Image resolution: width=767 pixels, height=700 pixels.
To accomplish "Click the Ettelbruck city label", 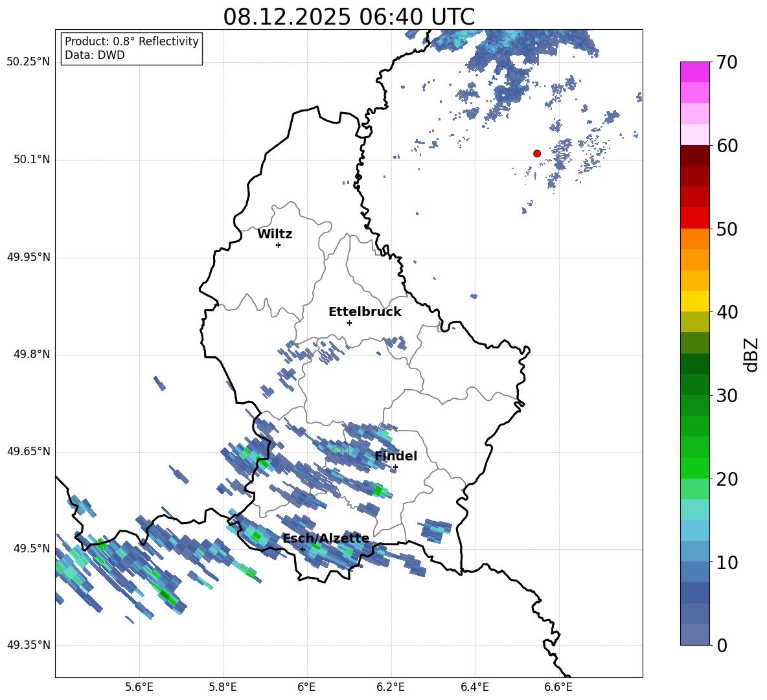I will (x=365, y=312).
